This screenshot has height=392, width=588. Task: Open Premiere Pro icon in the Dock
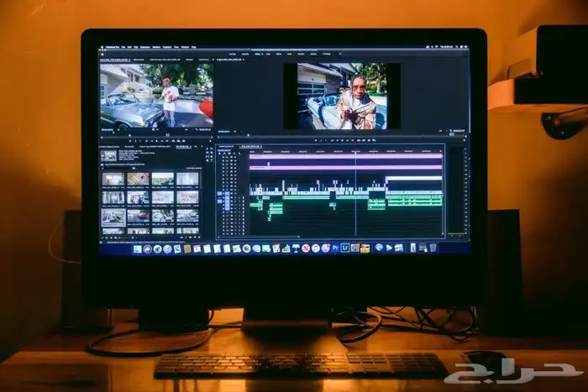point(335,248)
